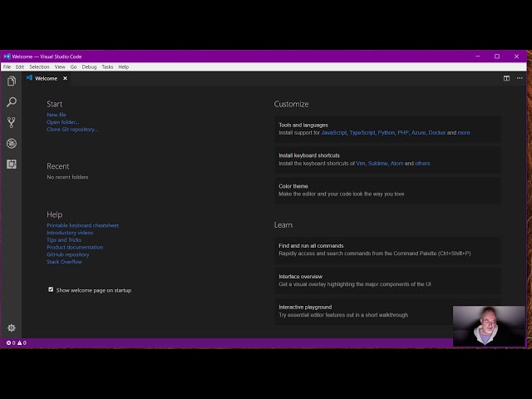Click the warnings count in status bar

pyautogui.click(x=22, y=343)
